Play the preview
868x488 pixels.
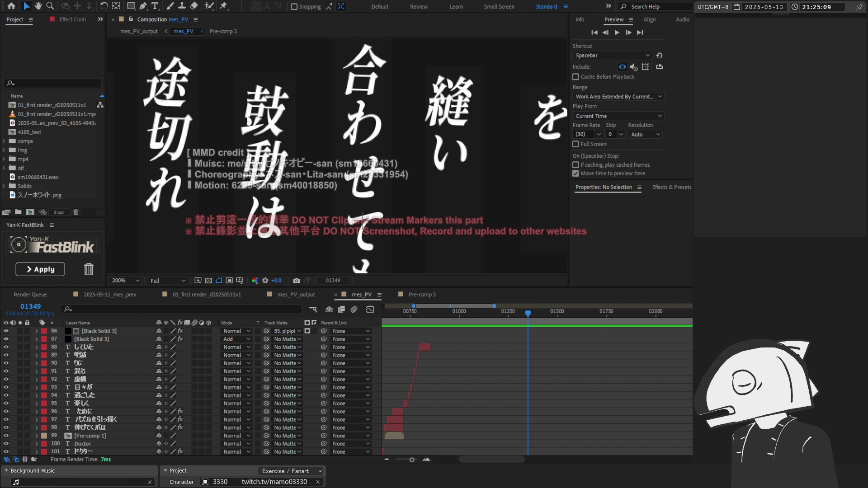pyautogui.click(x=617, y=33)
